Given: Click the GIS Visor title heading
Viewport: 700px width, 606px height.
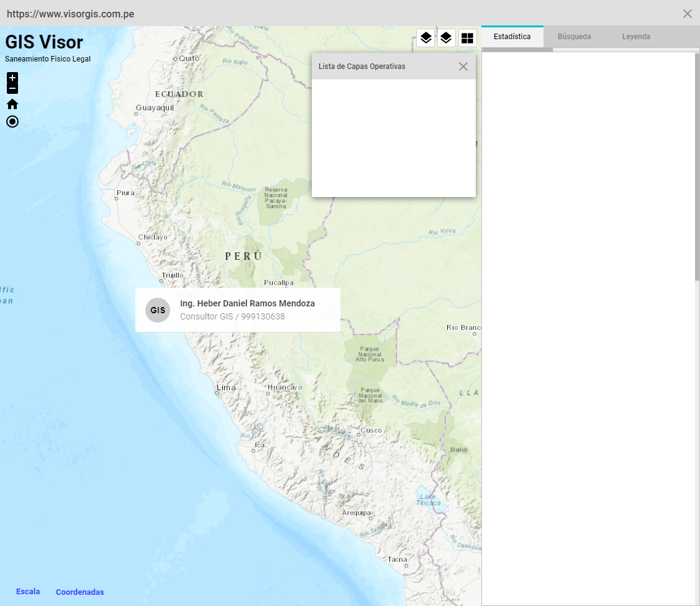Looking at the screenshot, I should (44, 42).
